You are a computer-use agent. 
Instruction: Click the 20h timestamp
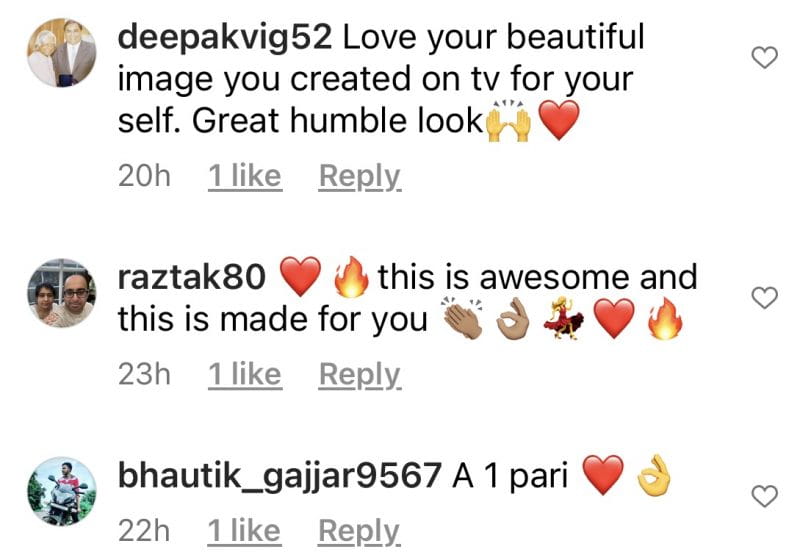pos(144,177)
